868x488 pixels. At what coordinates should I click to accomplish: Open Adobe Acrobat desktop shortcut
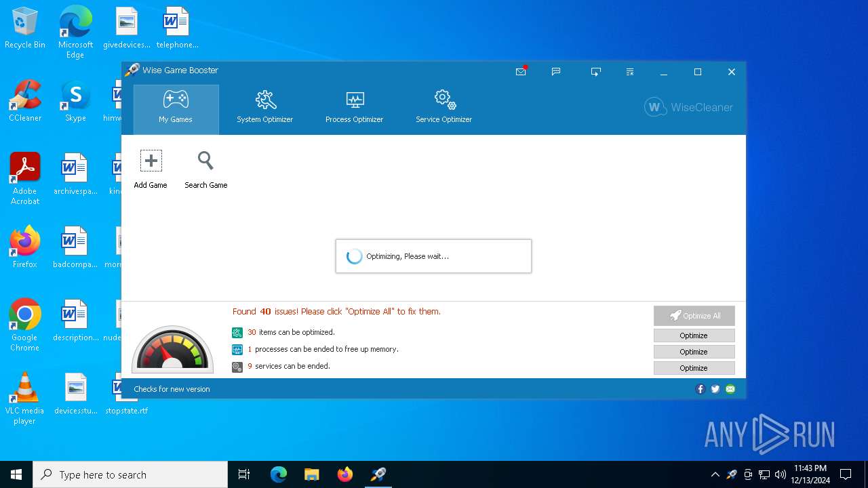tap(25, 179)
